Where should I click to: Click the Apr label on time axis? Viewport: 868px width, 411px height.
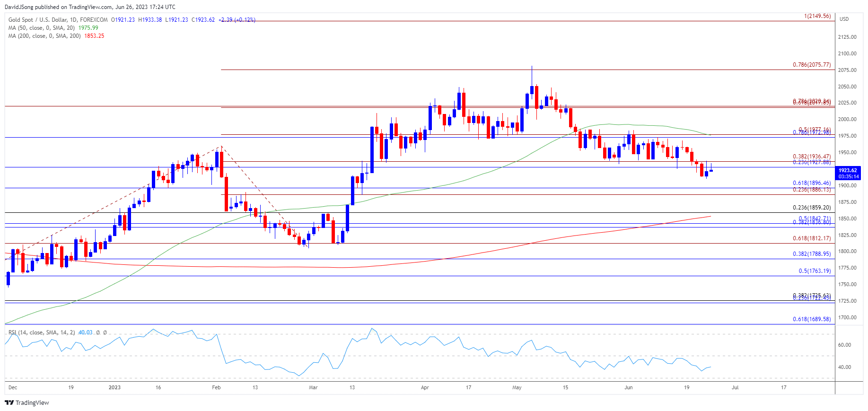(x=425, y=387)
